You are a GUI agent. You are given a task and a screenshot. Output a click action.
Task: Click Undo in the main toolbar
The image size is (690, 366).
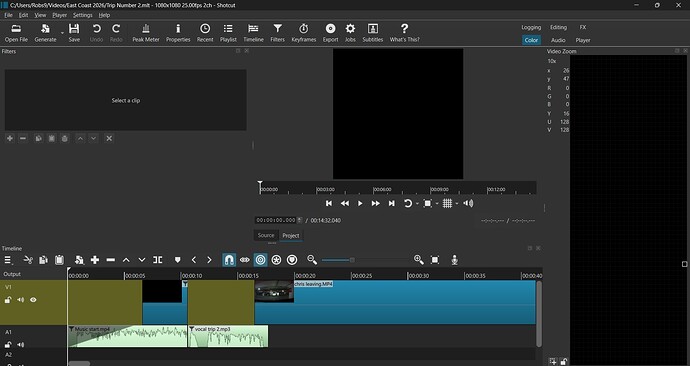(x=96, y=33)
